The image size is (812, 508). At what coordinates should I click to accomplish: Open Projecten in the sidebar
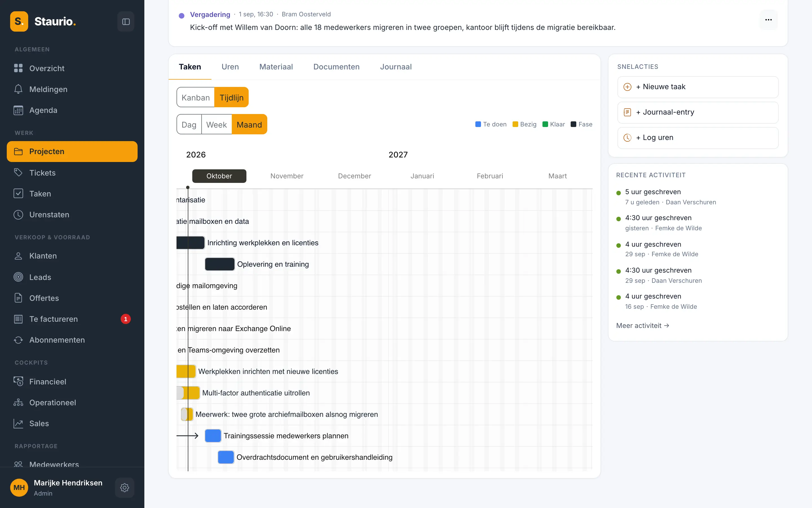pyautogui.click(x=72, y=152)
